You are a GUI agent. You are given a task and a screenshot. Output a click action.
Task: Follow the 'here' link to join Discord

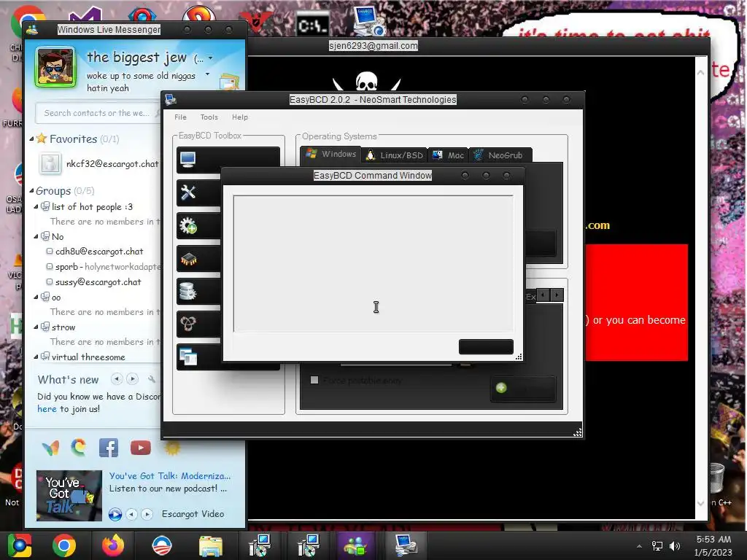47,408
